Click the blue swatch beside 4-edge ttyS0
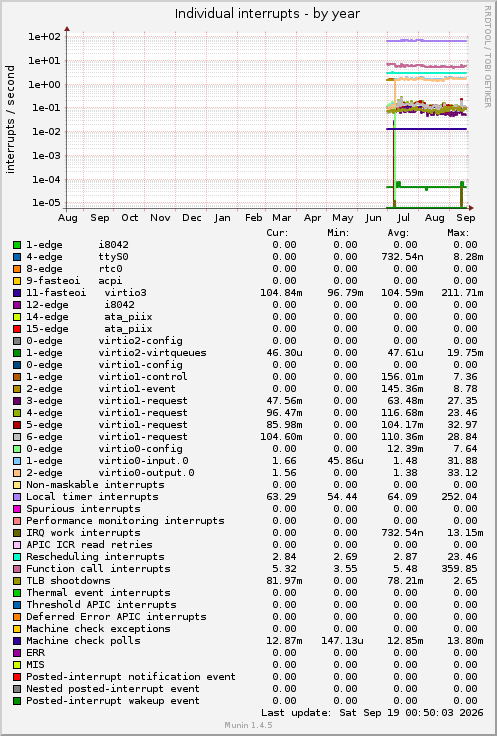 (x=17, y=257)
